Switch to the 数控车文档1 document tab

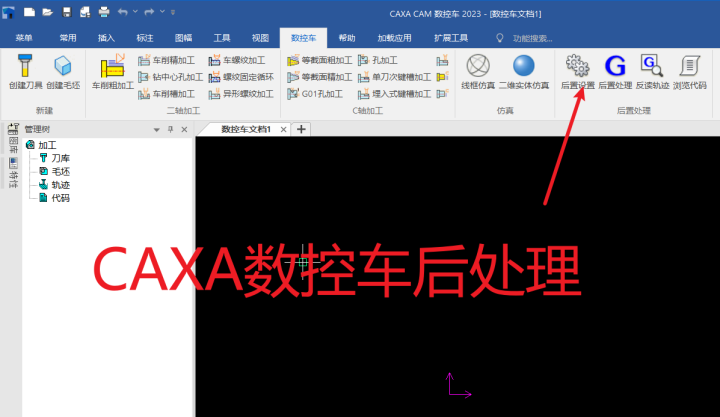tap(246, 130)
